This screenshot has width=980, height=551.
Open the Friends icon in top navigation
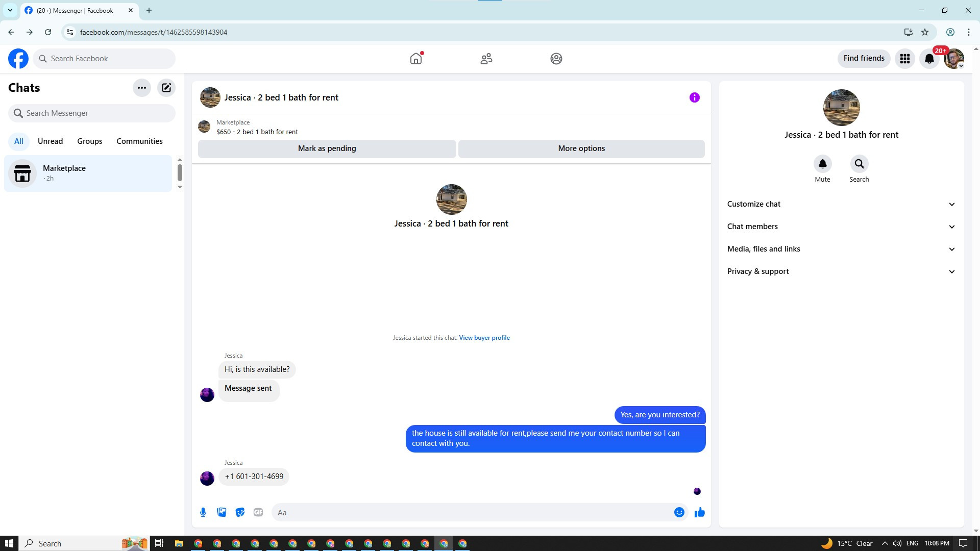click(x=486, y=59)
